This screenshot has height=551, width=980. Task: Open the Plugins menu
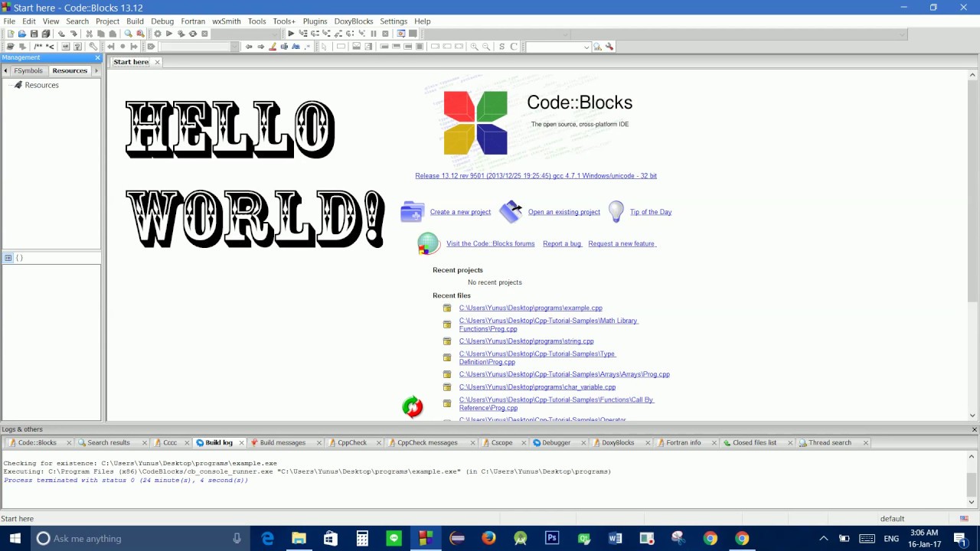(315, 21)
